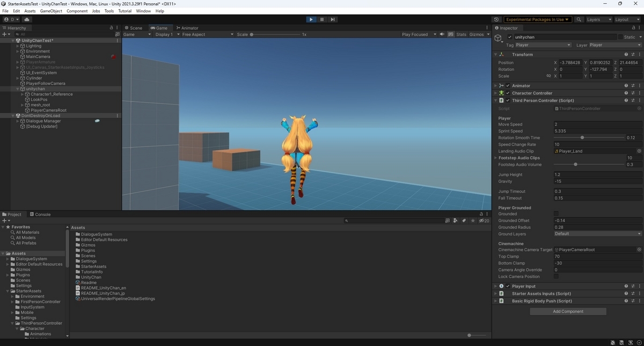
Task: Open the debug mode bug icon
Action: (614, 342)
